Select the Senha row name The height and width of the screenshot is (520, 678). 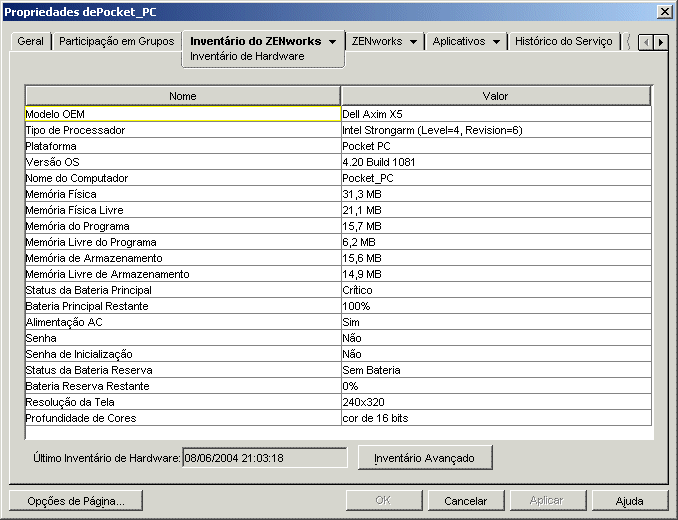coord(183,338)
